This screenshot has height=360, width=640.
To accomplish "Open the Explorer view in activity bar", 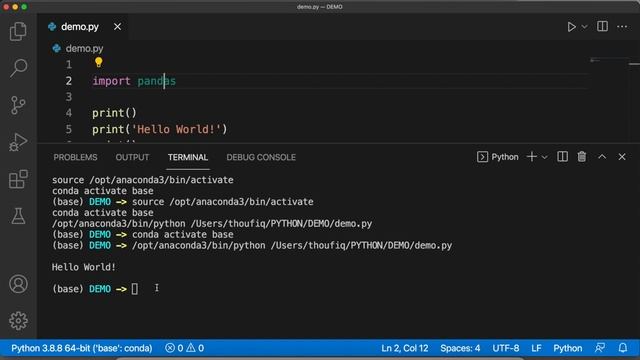I will (x=18, y=31).
